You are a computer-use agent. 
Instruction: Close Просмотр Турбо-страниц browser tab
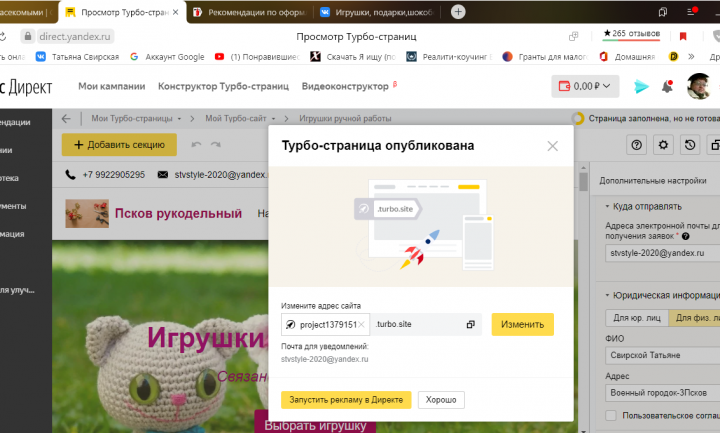click(x=175, y=12)
